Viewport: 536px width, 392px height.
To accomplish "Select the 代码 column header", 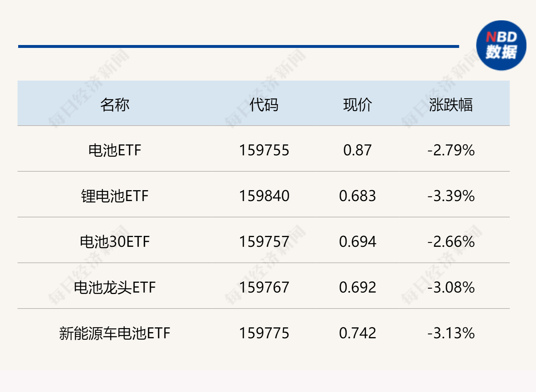I will click(x=264, y=105).
